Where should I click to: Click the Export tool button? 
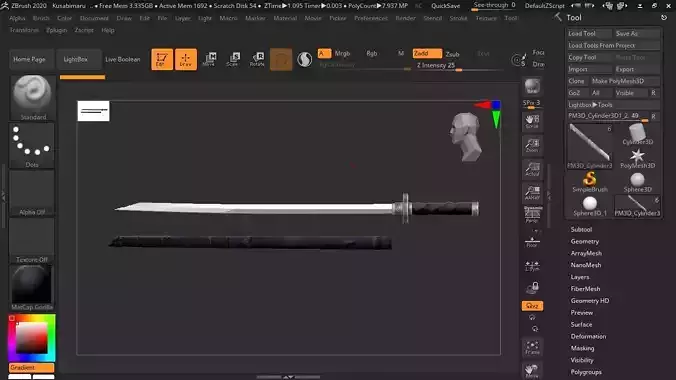[x=637, y=69]
